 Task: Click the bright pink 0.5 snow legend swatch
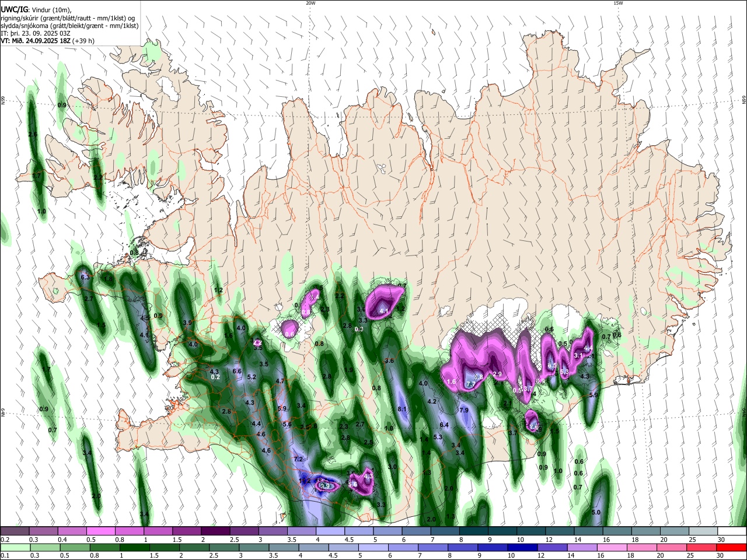[100, 531]
